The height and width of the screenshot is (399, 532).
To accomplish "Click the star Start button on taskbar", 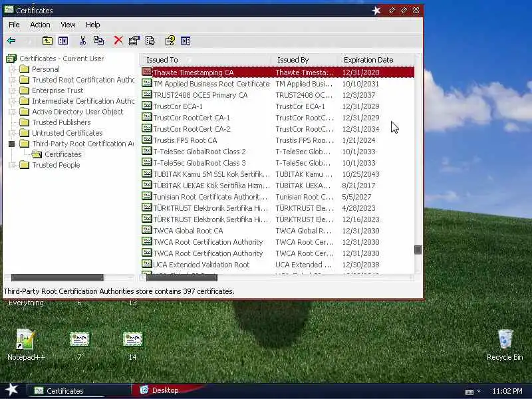I will 12,390.
